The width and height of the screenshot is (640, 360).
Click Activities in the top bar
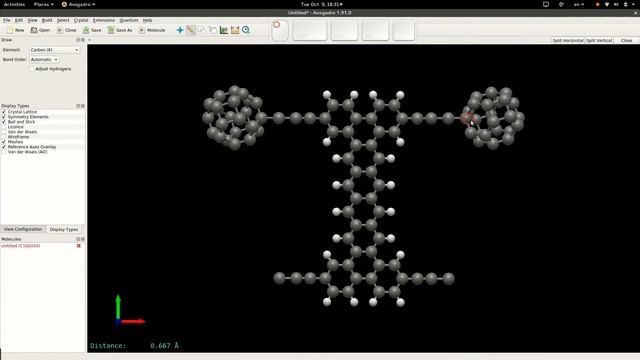pos(14,4)
